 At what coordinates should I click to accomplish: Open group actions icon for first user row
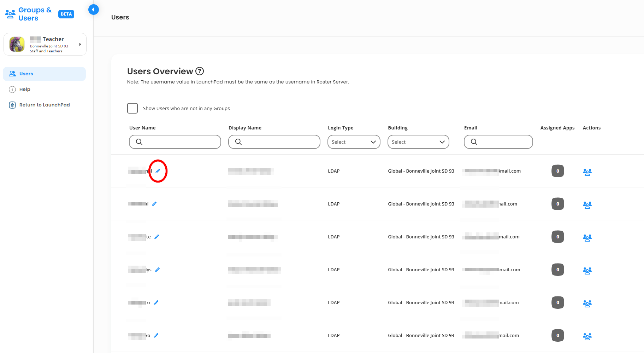pos(587,172)
